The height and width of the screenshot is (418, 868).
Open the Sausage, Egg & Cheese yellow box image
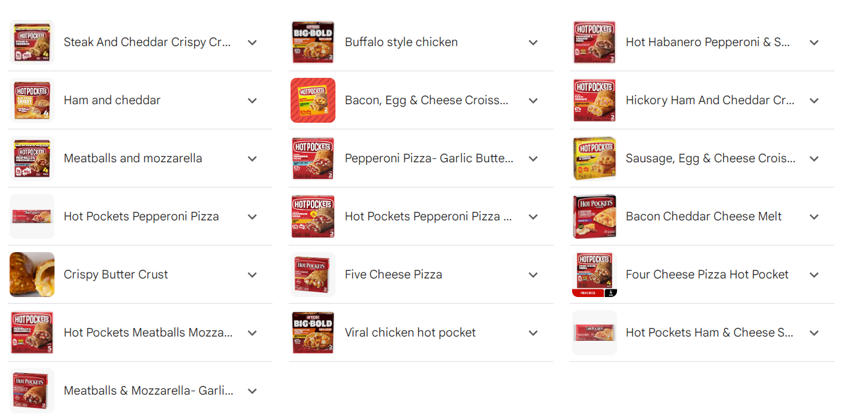point(594,159)
